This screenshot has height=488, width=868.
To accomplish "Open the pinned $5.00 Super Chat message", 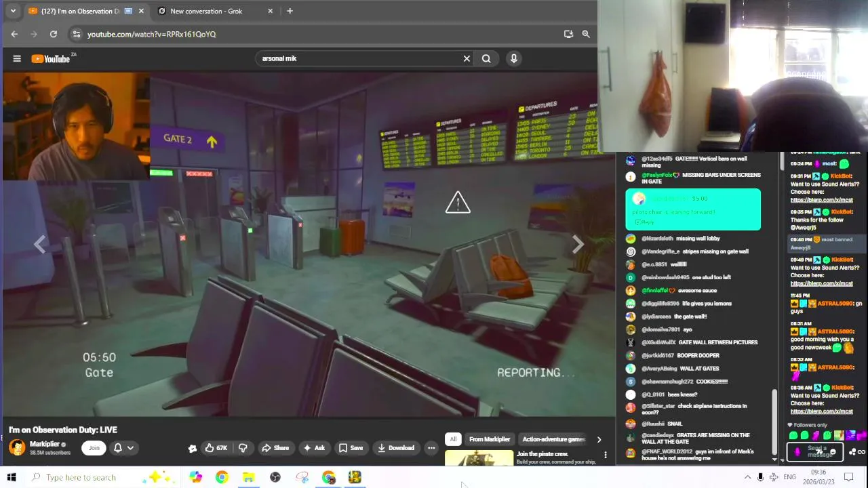I will pos(693,210).
